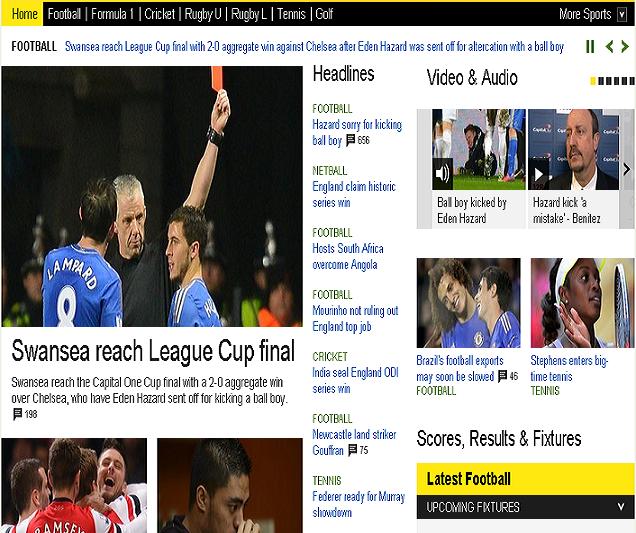The height and width of the screenshot is (533, 636).
Task: Advance ticker with next arrow
Action: [625, 47]
